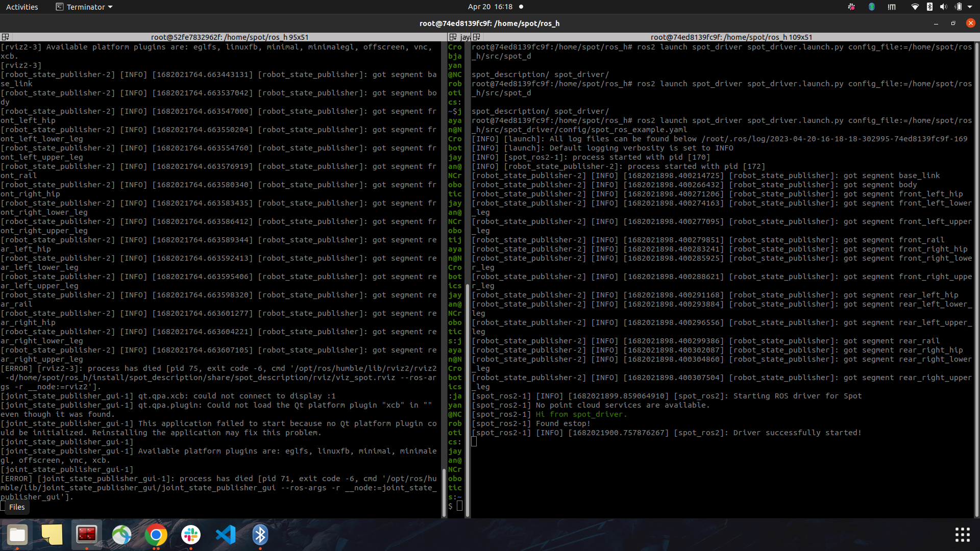Focus the right terminal titlebar 109x51
Screen dimensions: 980x551
pyautogui.click(x=731, y=37)
